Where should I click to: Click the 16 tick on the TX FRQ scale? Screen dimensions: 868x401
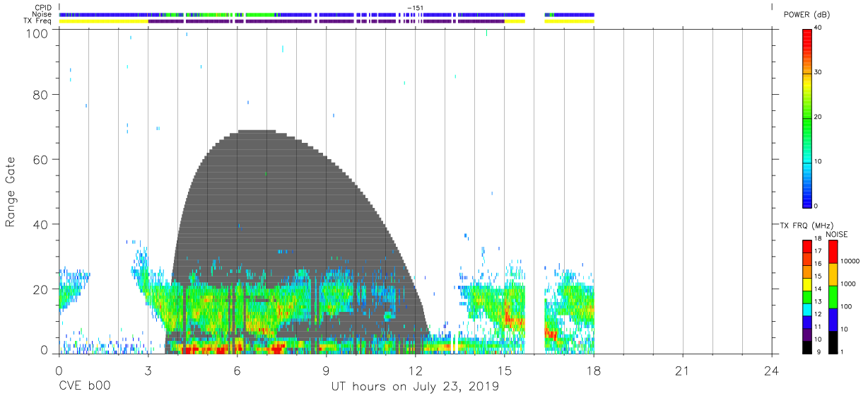(x=818, y=264)
